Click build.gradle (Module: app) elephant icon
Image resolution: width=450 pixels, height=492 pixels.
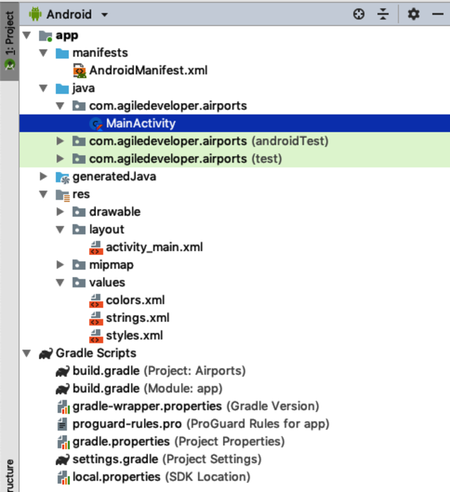pos(62,389)
